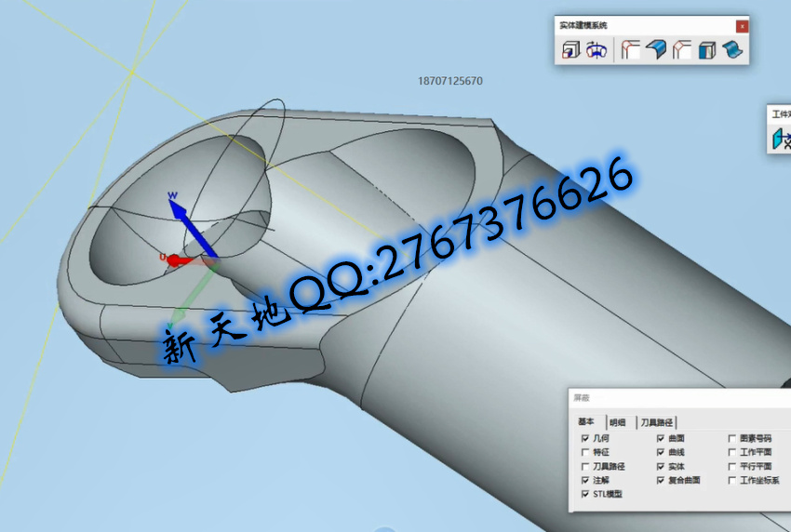This screenshot has width=791, height=532.
Task: Click the revolve solid icon
Action: (x=597, y=50)
